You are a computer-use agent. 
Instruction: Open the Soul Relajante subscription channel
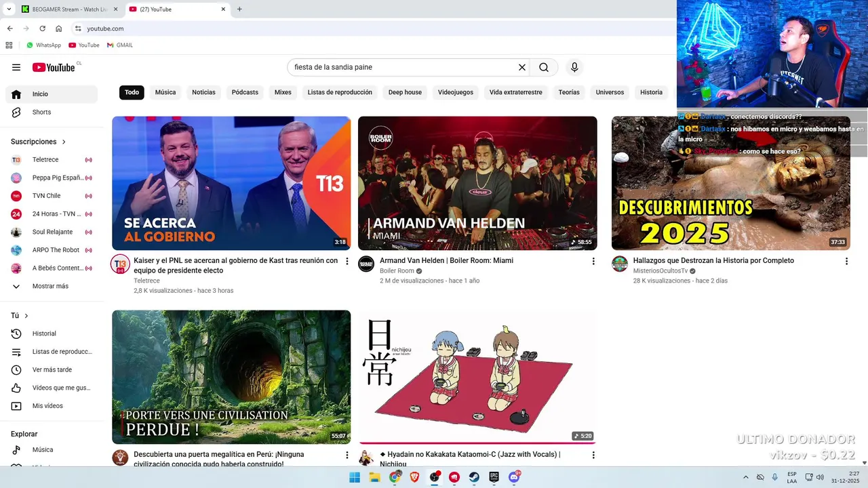click(52, 232)
